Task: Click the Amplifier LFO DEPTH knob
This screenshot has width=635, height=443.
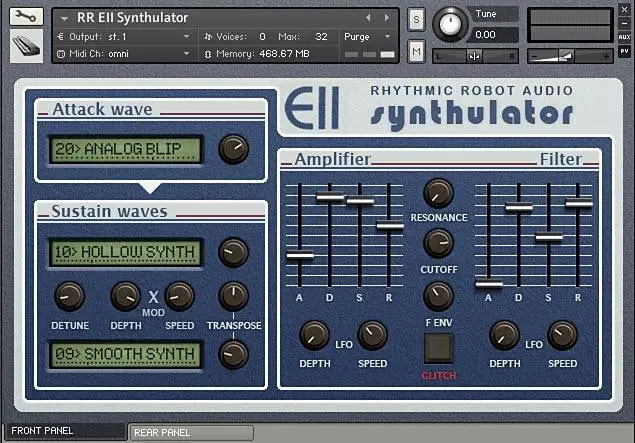Action: pos(314,336)
